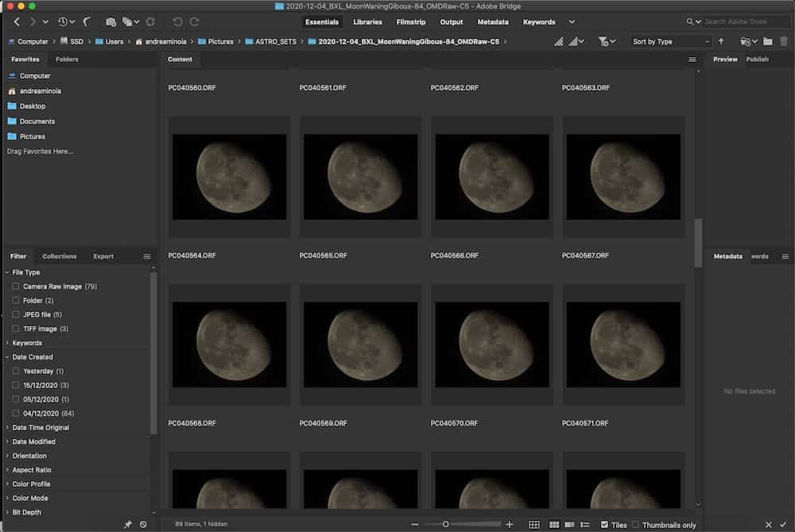
Task: Open the Filter panel menu icon
Action: click(147, 257)
